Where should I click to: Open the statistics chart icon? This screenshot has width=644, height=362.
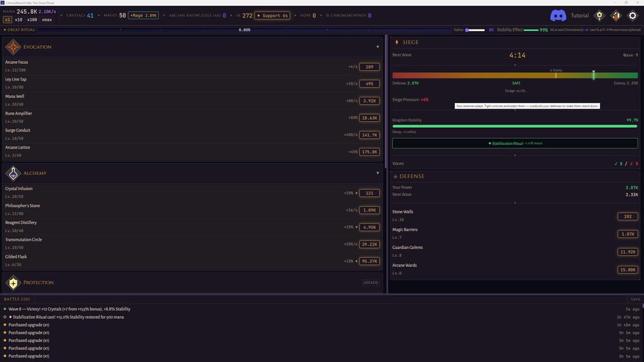616,16
